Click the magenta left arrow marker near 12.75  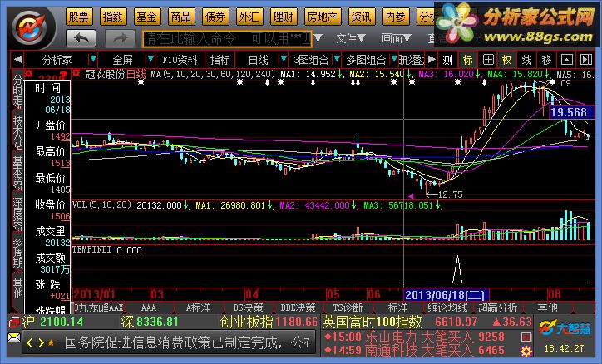coord(411,196)
